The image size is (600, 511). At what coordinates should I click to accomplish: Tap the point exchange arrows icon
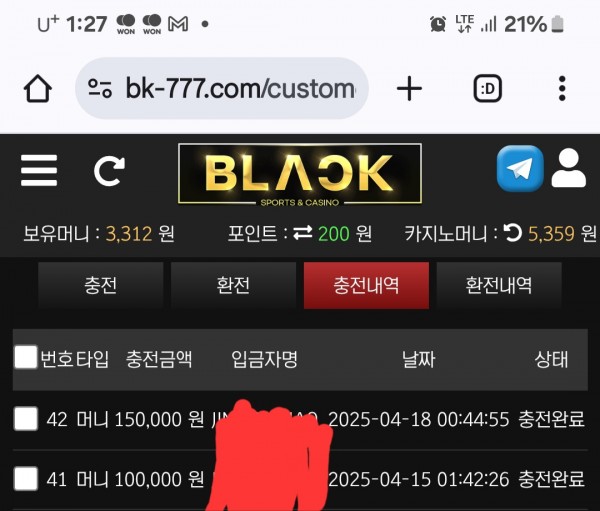(x=303, y=233)
